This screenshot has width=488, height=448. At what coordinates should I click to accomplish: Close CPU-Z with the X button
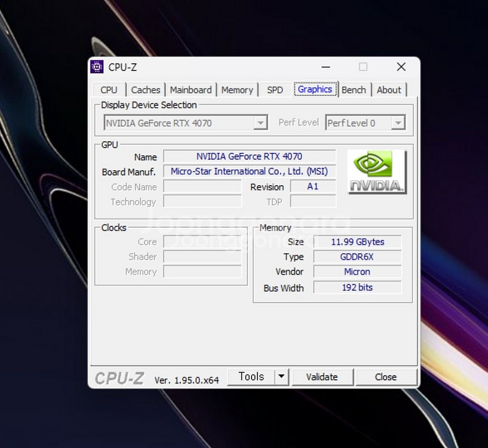(x=401, y=67)
